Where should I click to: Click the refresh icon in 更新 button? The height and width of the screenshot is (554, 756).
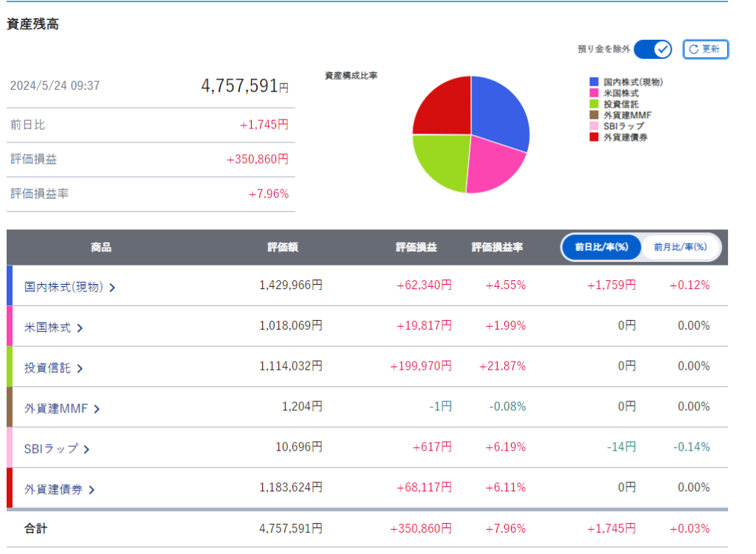click(693, 49)
